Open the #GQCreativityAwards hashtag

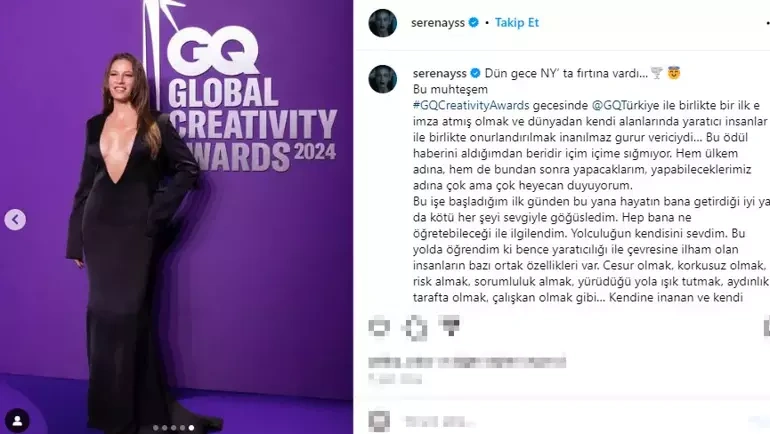471,106
